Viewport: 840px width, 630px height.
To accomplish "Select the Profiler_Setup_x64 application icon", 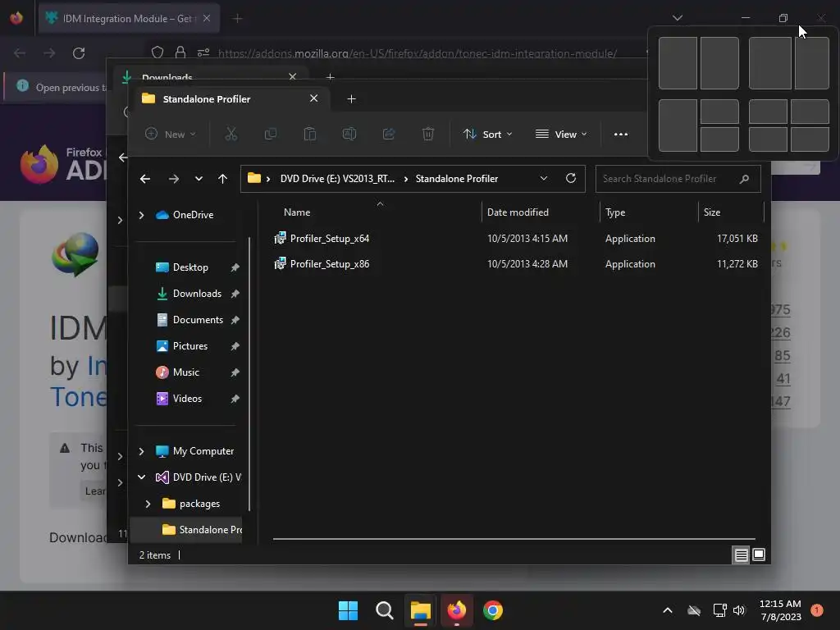I will point(280,239).
